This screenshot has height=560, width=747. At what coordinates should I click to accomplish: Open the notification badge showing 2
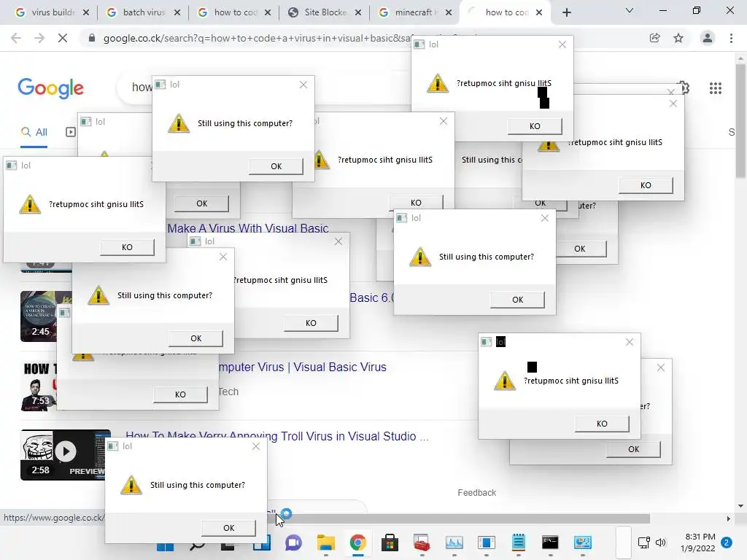[726, 542]
